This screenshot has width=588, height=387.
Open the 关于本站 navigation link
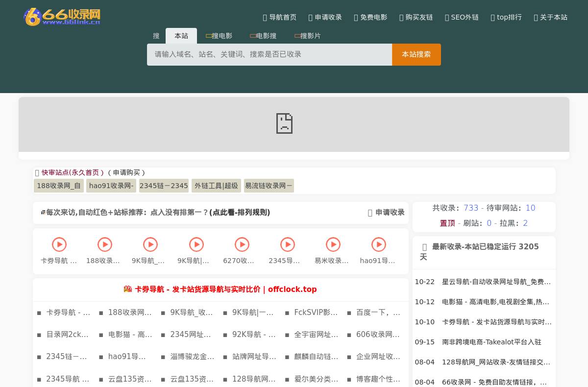pyautogui.click(x=551, y=17)
